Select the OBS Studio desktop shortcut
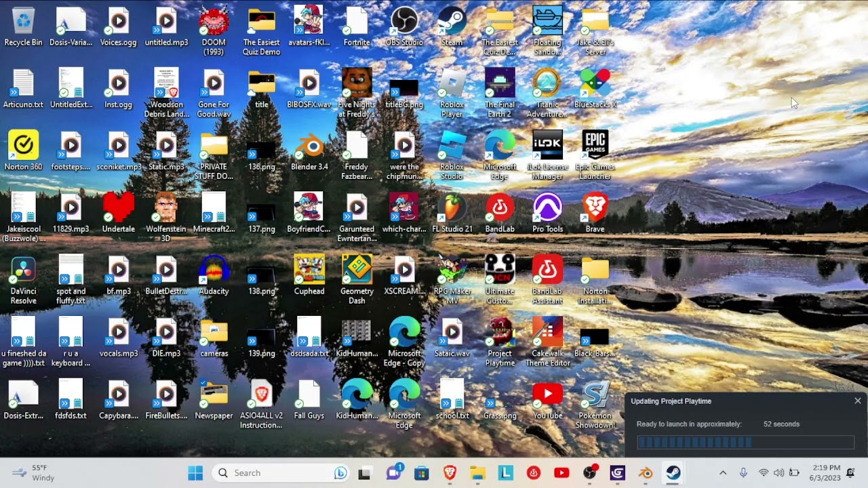868x488 pixels. pos(404,27)
